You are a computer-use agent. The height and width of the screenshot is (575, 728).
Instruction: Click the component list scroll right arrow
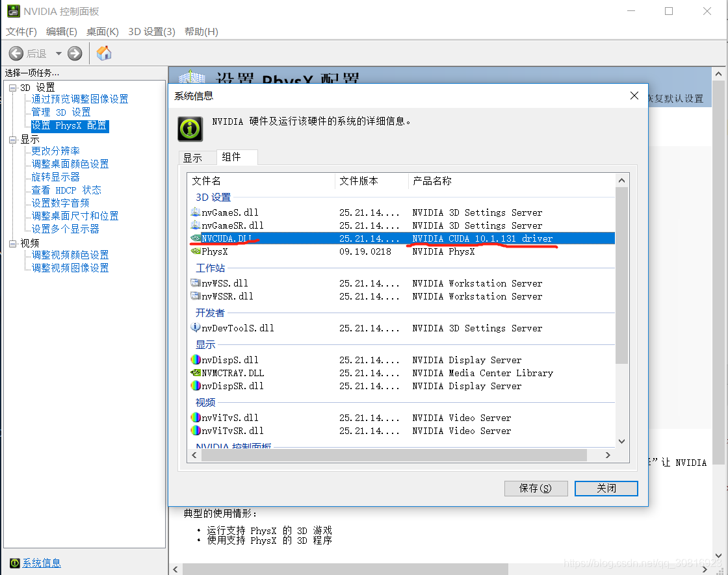tap(608, 455)
